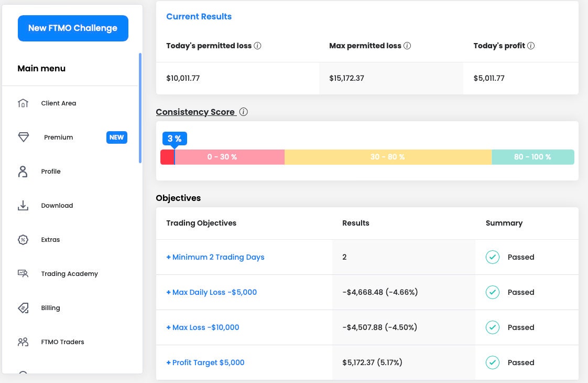Screen dimensions: 588x383
Task: Click the Billing tag icon
Action: point(23,308)
